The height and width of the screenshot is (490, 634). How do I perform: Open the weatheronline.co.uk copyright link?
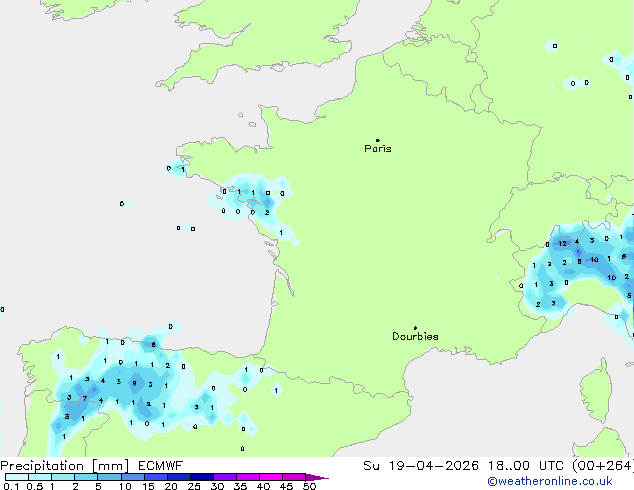pos(549,481)
